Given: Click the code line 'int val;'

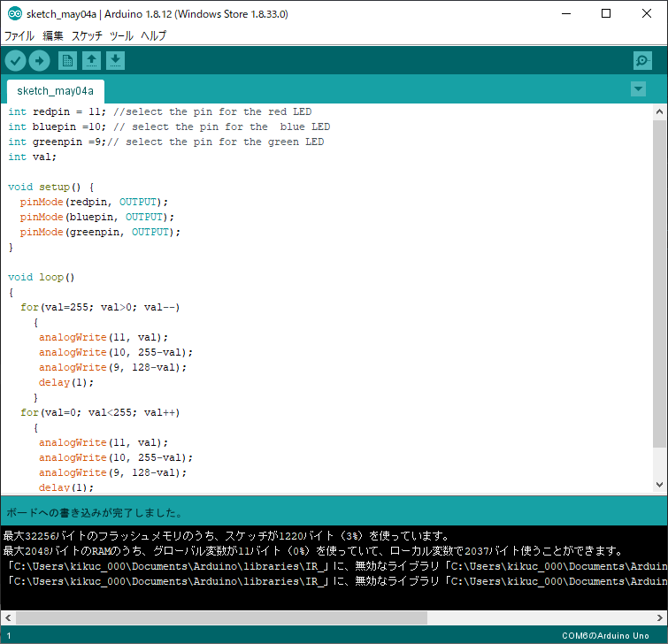Looking at the screenshot, I should [32, 157].
